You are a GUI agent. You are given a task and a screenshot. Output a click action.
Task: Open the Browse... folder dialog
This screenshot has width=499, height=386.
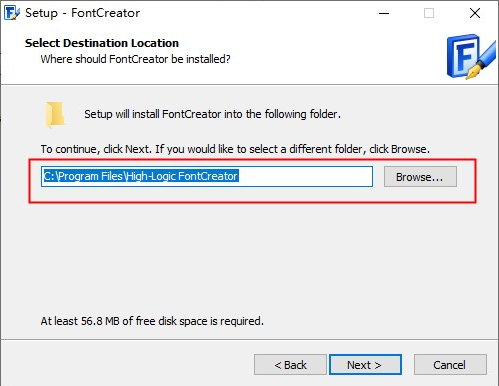pyautogui.click(x=420, y=177)
